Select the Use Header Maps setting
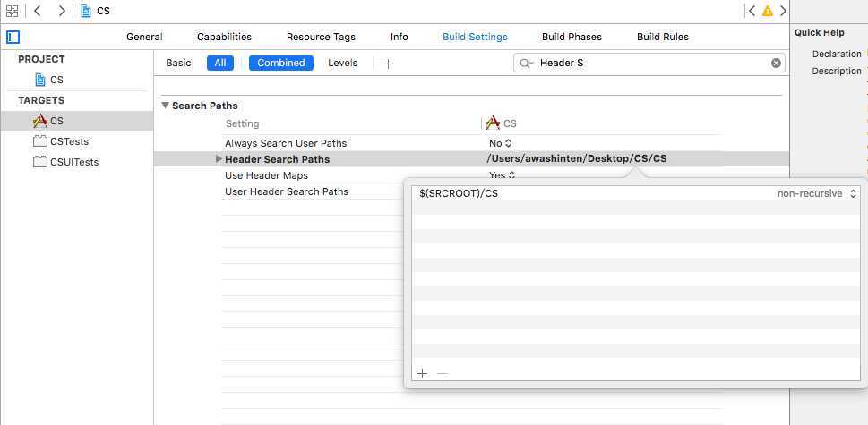The height and width of the screenshot is (425, 868). tap(266, 175)
